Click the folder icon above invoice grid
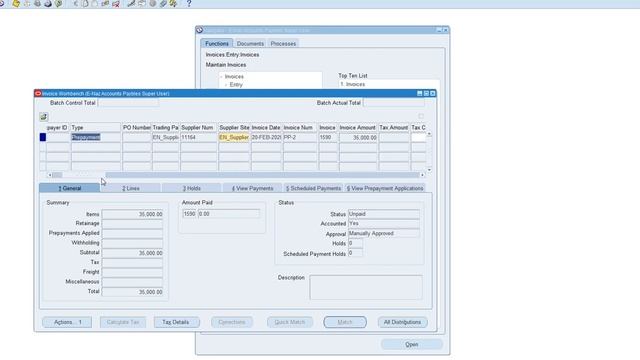640x360 pixels. 44,117
